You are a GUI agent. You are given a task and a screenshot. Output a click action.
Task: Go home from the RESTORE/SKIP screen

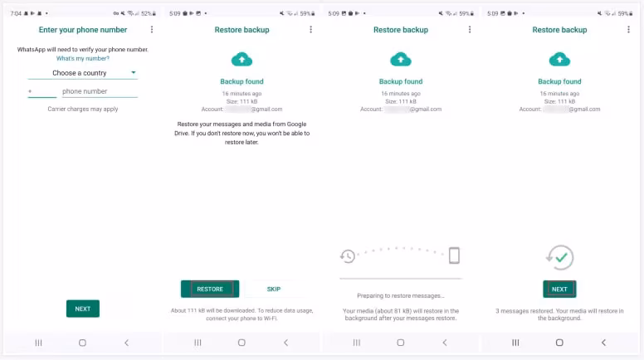coord(242,343)
